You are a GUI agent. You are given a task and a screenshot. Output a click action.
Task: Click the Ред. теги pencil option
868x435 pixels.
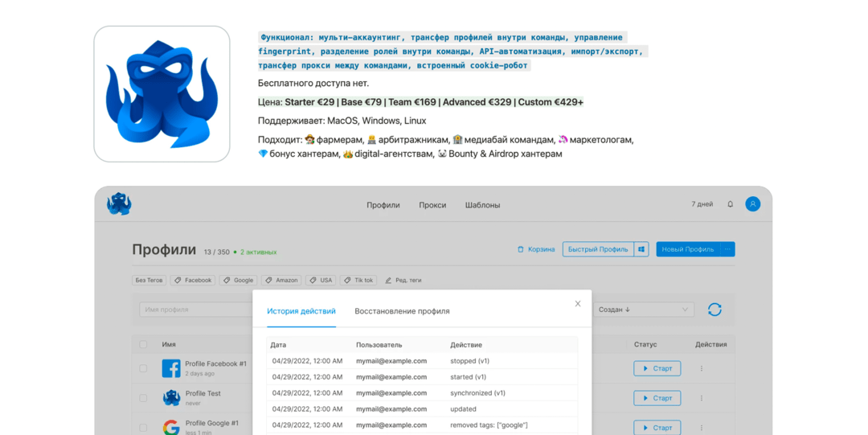(403, 281)
